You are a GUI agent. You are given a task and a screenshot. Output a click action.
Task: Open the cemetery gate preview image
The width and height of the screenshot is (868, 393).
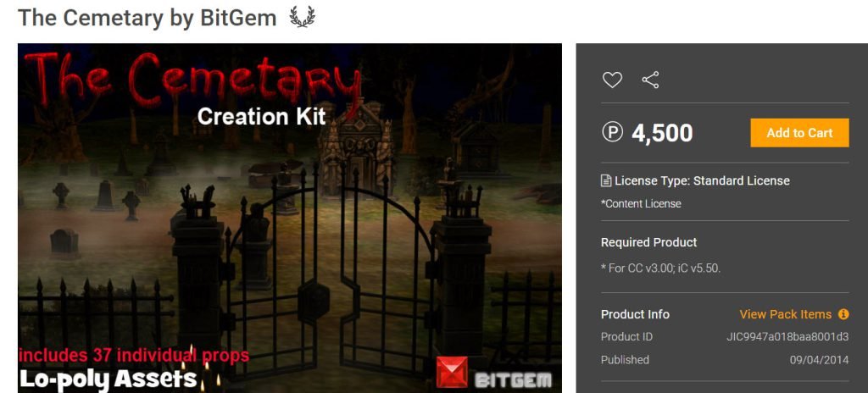(290, 218)
